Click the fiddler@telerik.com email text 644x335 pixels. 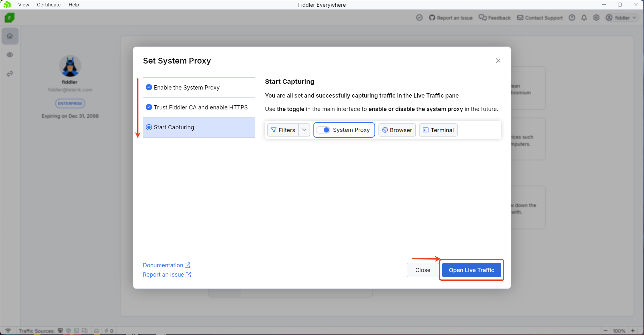pos(70,90)
